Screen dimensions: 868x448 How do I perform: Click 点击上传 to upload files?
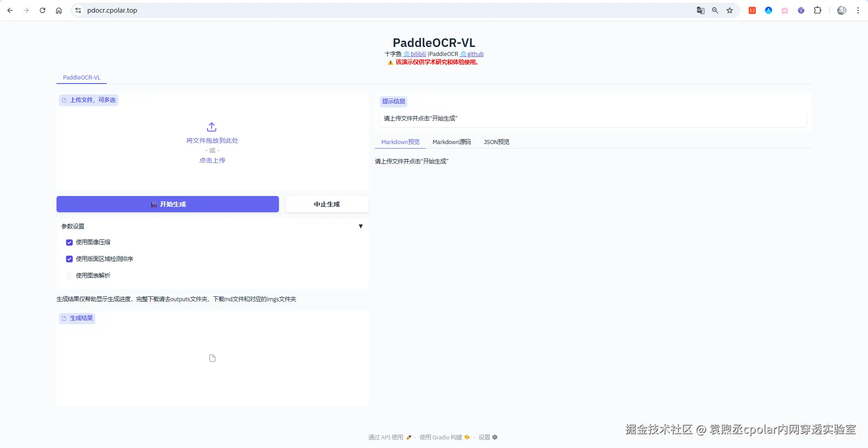212,160
